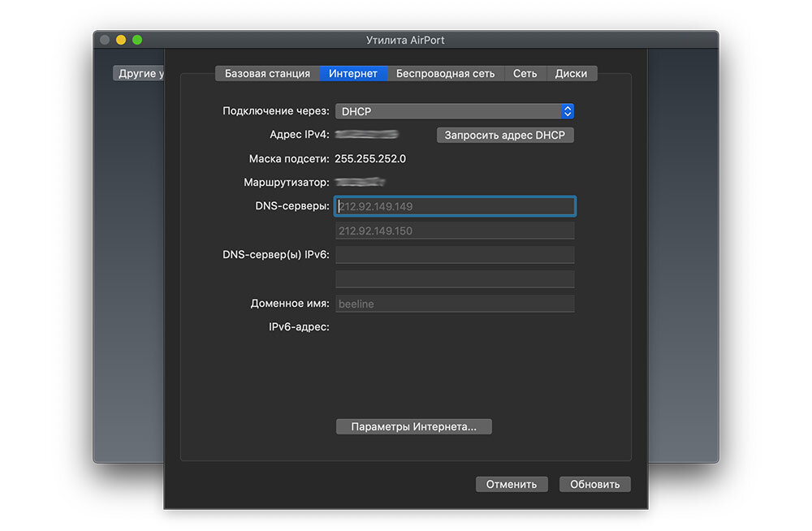Click the yellow minimize button

coord(120,39)
